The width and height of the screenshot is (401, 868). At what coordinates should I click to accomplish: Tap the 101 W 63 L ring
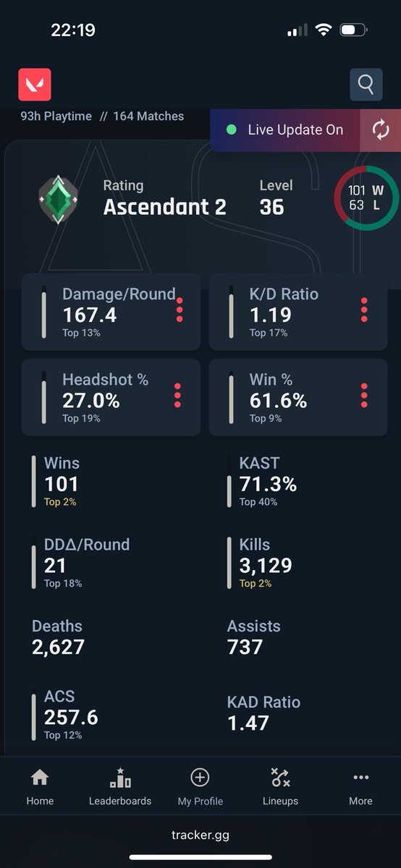366,197
